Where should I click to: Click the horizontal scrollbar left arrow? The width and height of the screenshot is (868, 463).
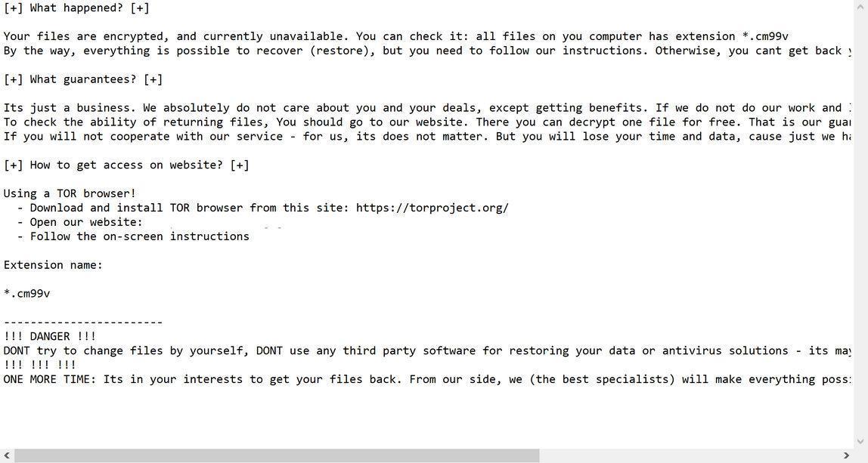point(7,456)
